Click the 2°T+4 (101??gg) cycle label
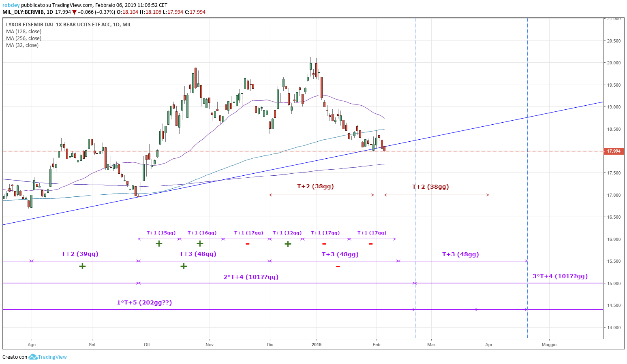 251,277
